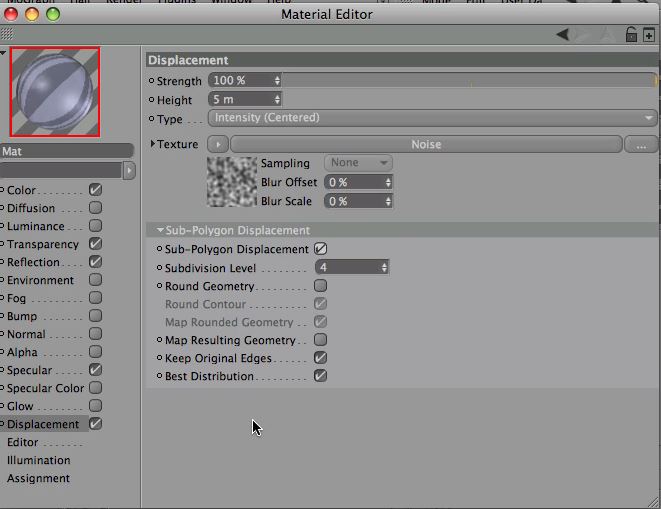661x509 pixels.
Task: Click the Strength slider bar
Action: point(469,80)
